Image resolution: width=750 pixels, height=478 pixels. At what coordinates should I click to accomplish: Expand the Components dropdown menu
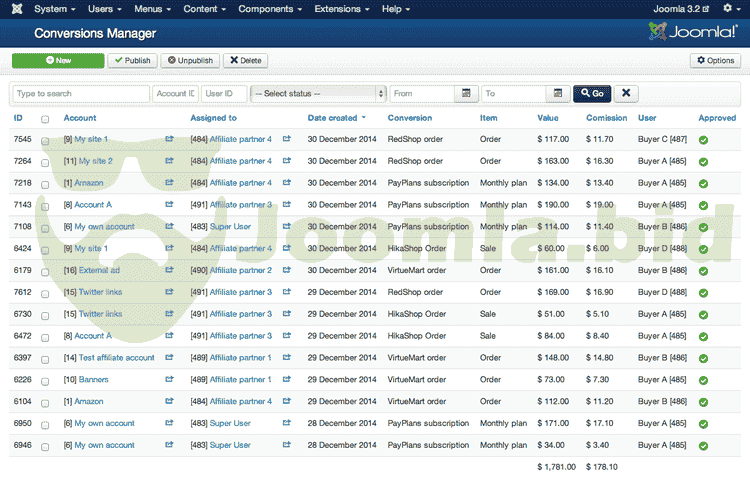(271, 9)
